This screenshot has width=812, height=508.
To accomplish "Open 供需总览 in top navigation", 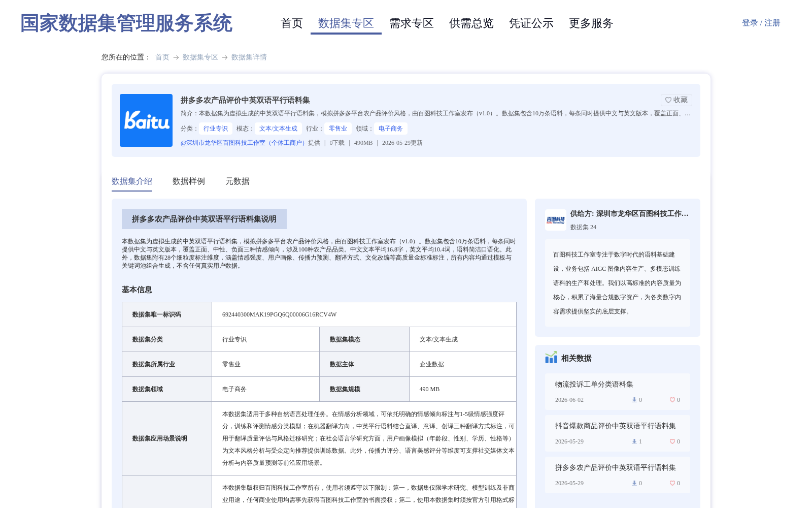I will point(471,23).
